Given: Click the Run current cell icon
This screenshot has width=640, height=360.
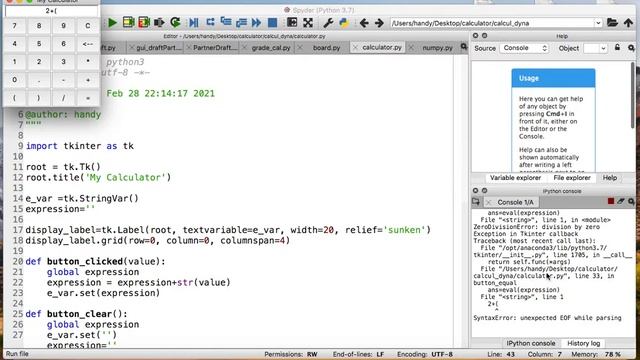Looking at the screenshot, I should (129, 22).
